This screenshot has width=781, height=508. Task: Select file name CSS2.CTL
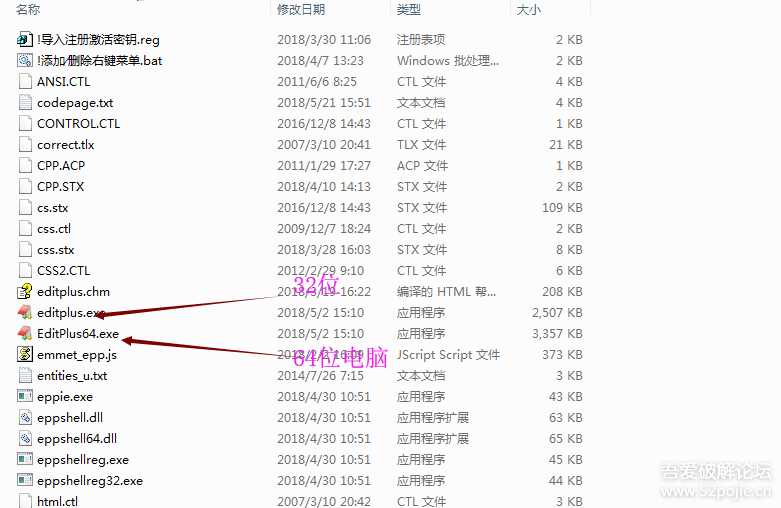(x=63, y=270)
